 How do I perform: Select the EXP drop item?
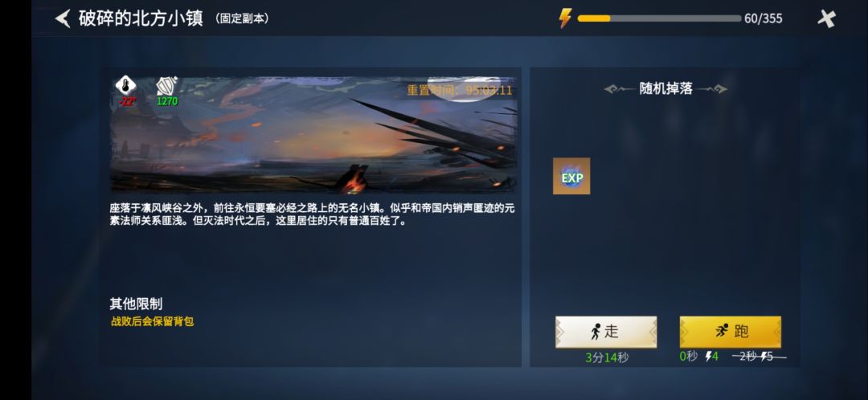571,176
